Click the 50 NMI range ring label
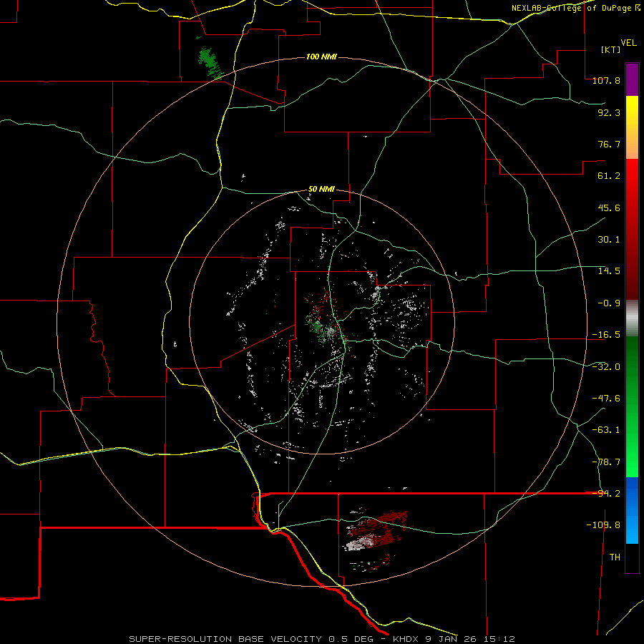 pos(321,190)
